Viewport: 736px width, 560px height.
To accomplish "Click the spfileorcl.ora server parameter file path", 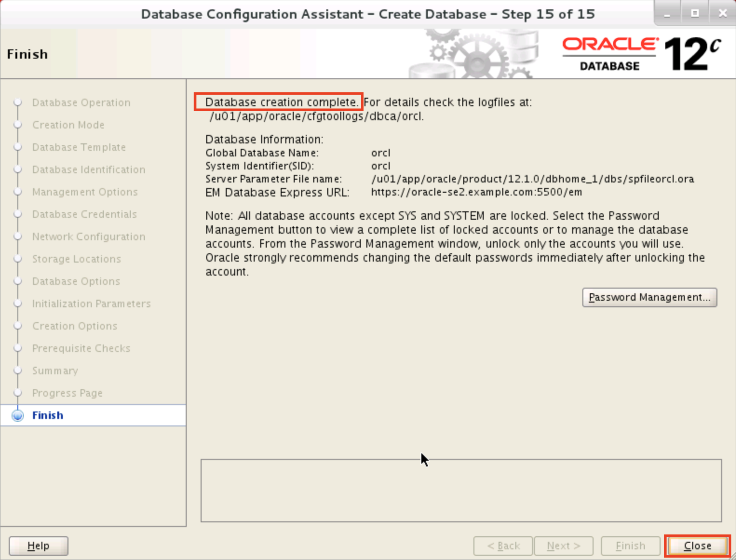I will click(533, 179).
